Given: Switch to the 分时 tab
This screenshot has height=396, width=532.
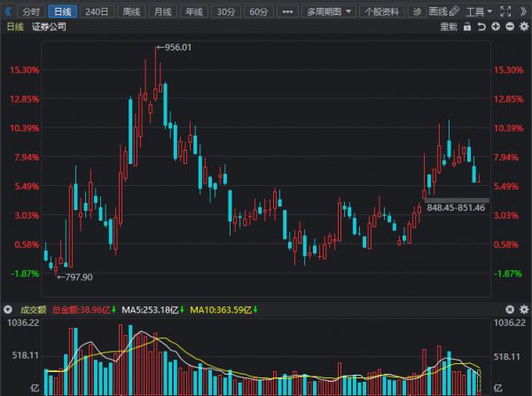Looking at the screenshot, I should [x=31, y=12].
